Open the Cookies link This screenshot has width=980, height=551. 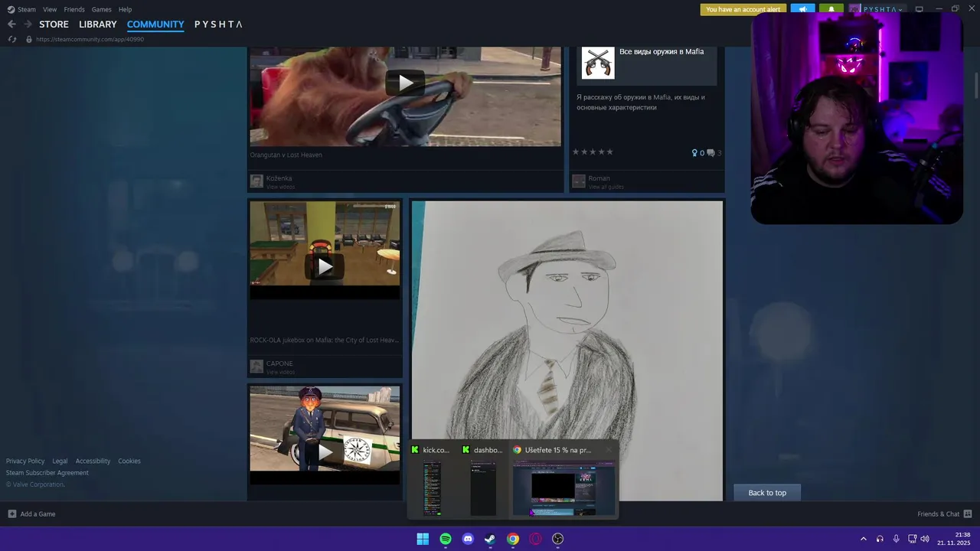coord(129,461)
